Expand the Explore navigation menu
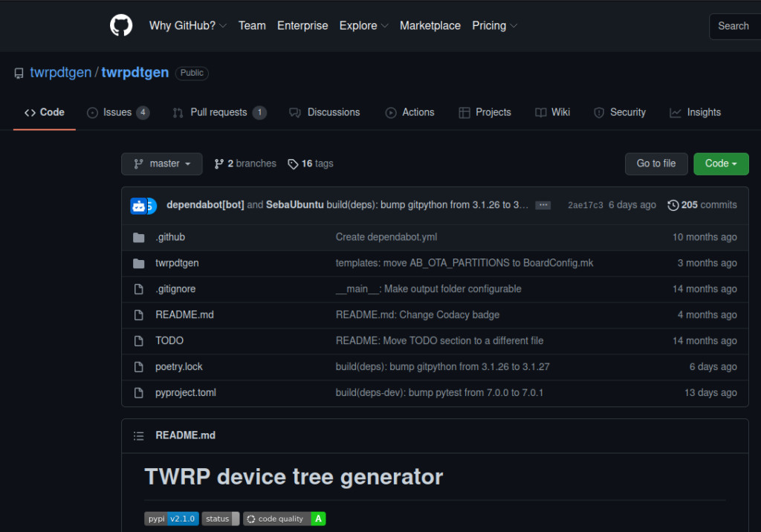This screenshot has height=532, width=761. [363, 25]
